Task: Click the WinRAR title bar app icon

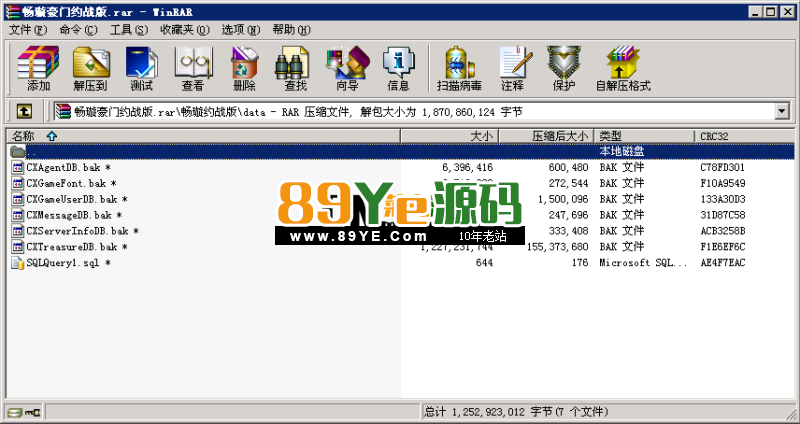Action: coord(12,11)
